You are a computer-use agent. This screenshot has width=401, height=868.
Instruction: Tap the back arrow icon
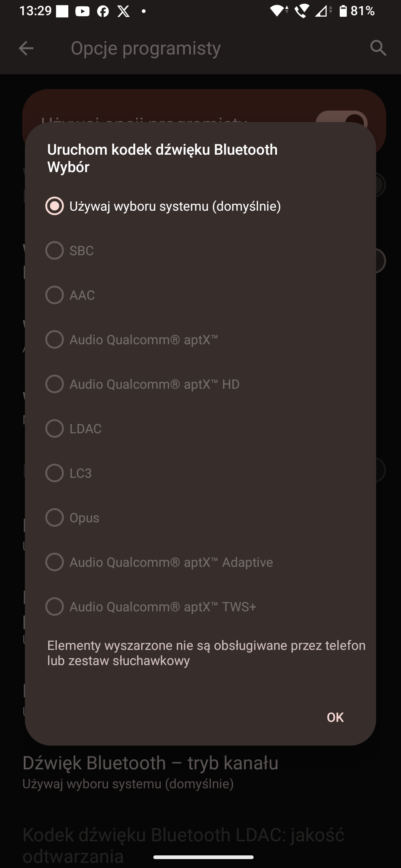click(x=26, y=48)
